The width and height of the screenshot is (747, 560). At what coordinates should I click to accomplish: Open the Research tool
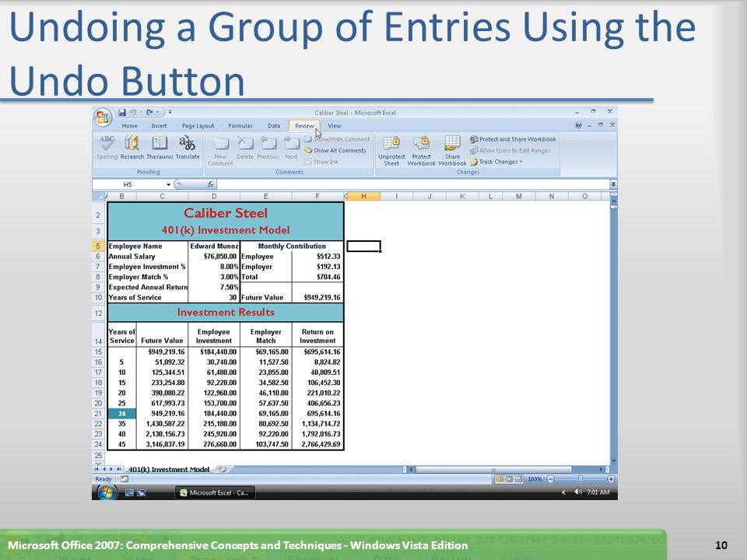point(132,148)
